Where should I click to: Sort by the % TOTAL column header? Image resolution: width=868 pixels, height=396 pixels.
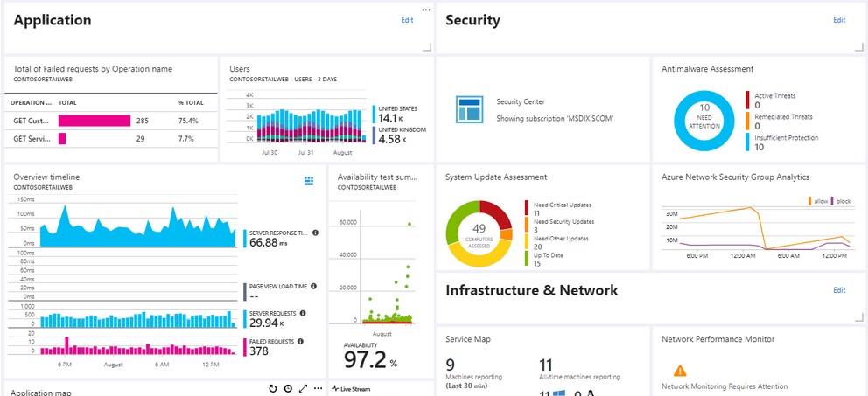pyautogui.click(x=191, y=102)
